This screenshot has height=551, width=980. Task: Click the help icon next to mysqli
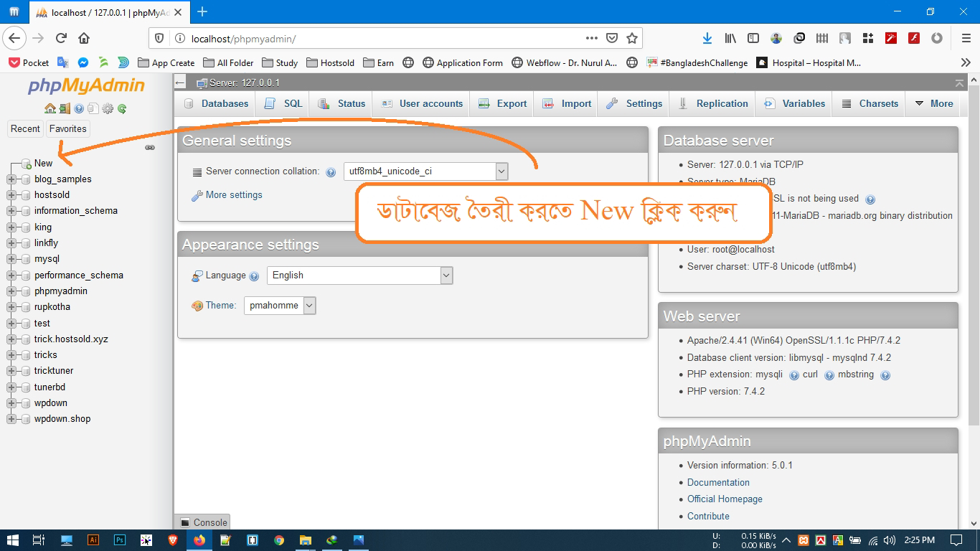point(794,375)
